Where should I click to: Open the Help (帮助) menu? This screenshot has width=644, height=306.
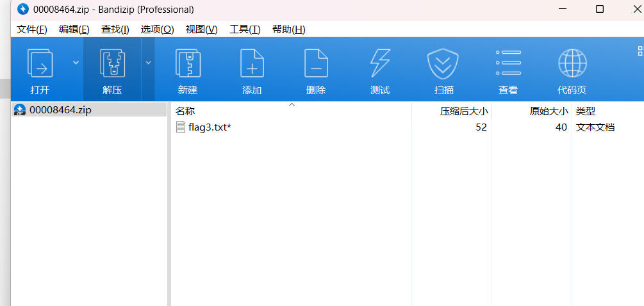(288, 29)
